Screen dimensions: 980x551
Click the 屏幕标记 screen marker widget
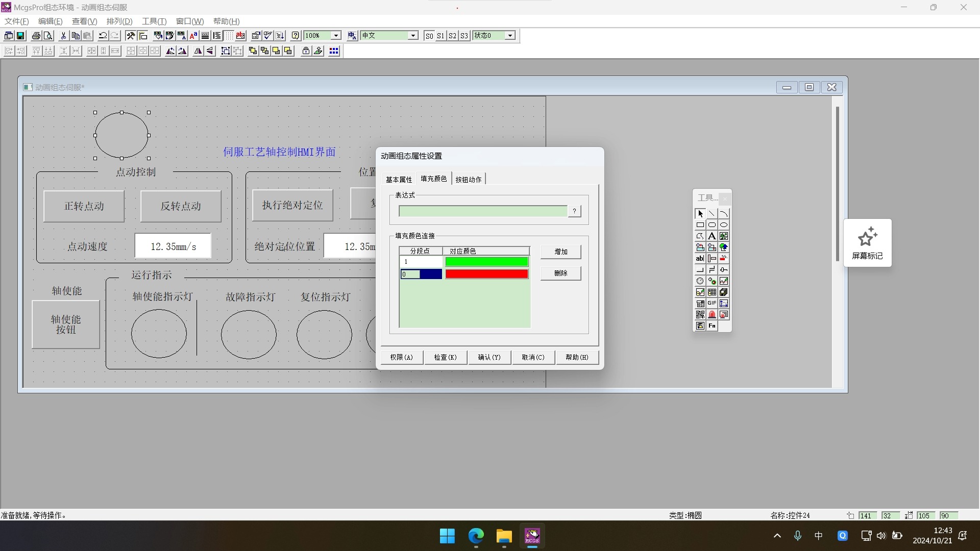point(867,243)
